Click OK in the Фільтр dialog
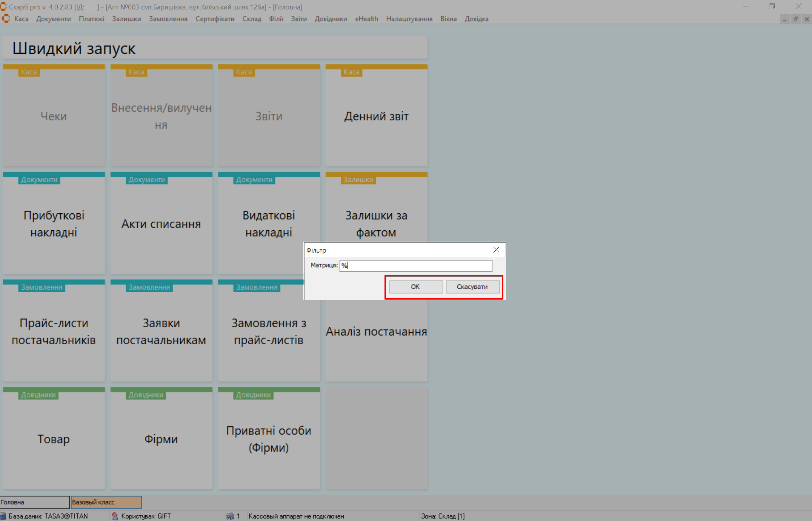This screenshot has height=521, width=812. [x=416, y=287]
